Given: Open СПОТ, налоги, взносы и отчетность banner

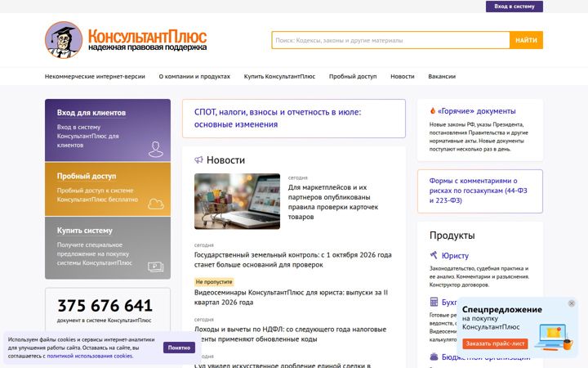Looking at the screenshot, I should point(294,119).
